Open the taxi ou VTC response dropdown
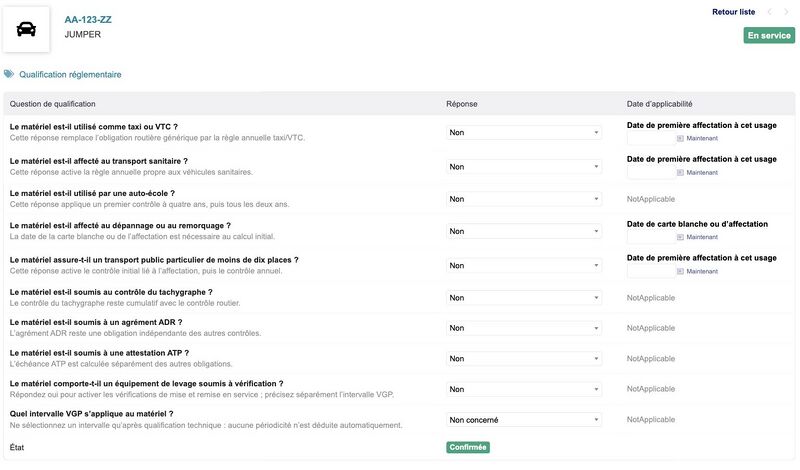 point(523,133)
